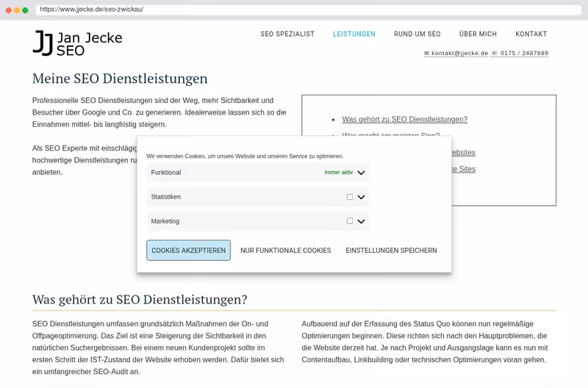Click the 'Was gehört zu SEO Dienstleistungen?' heading

tap(140, 300)
